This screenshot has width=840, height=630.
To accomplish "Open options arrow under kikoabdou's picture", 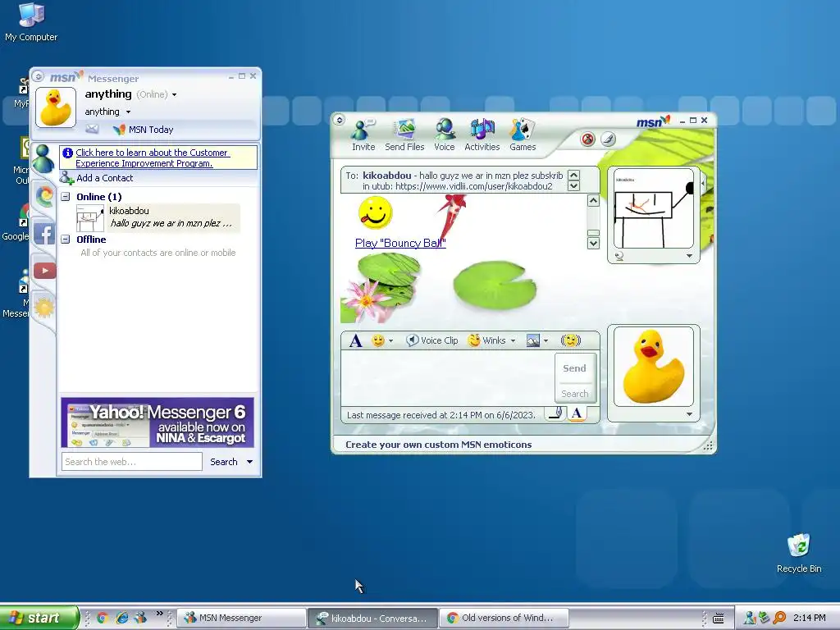I will (x=689, y=256).
